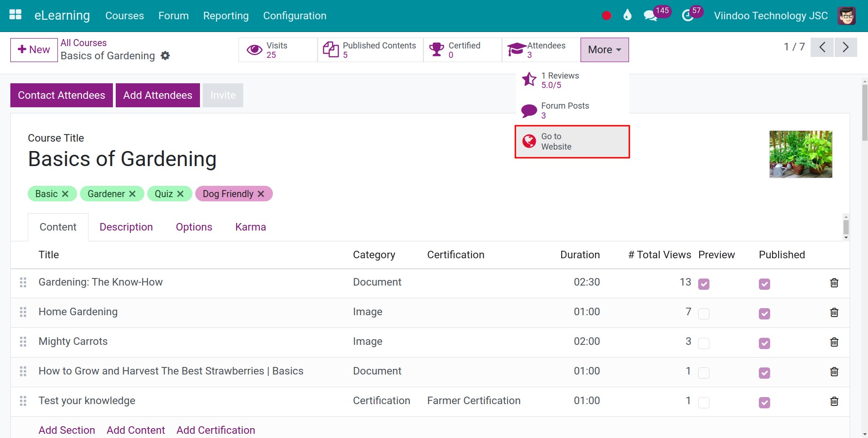Image resolution: width=868 pixels, height=438 pixels.
Task: Click drag handle of Mighty Carrots row
Action: tap(23, 342)
